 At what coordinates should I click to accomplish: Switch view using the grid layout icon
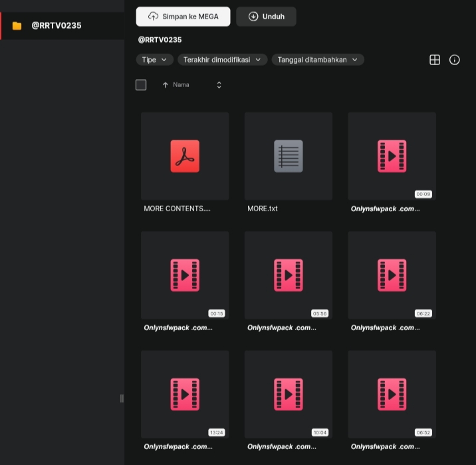coord(435,60)
